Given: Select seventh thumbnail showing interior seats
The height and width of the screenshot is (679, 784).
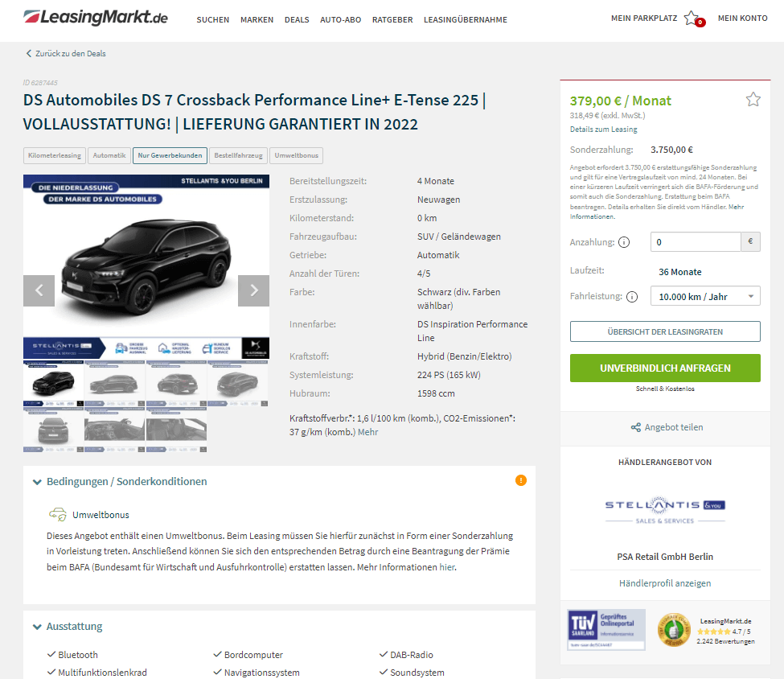Looking at the screenshot, I should click(x=176, y=430).
